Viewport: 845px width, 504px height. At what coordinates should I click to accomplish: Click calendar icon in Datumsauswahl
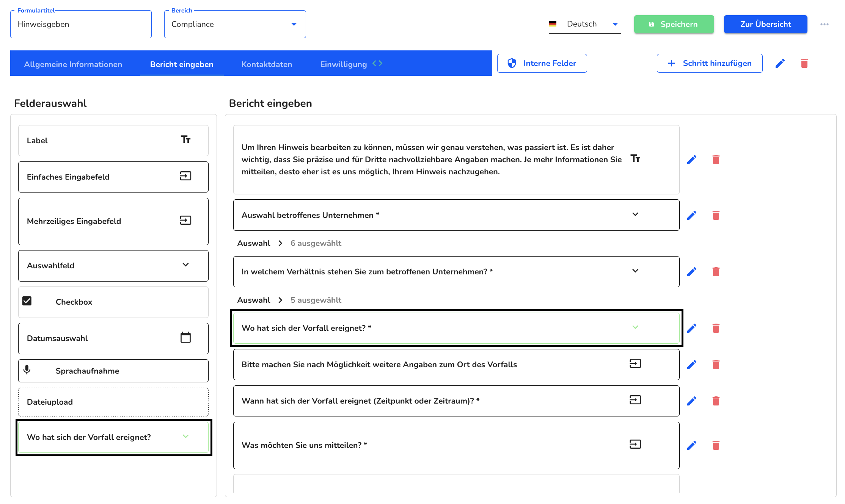[x=185, y=337]
